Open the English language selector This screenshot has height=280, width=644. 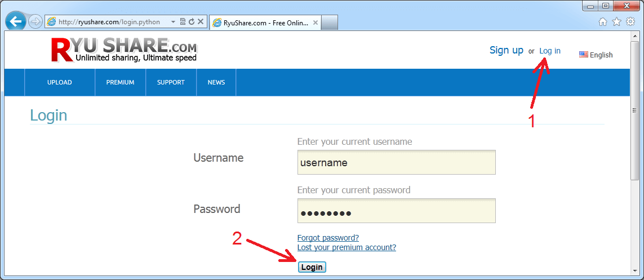(601, 55)
